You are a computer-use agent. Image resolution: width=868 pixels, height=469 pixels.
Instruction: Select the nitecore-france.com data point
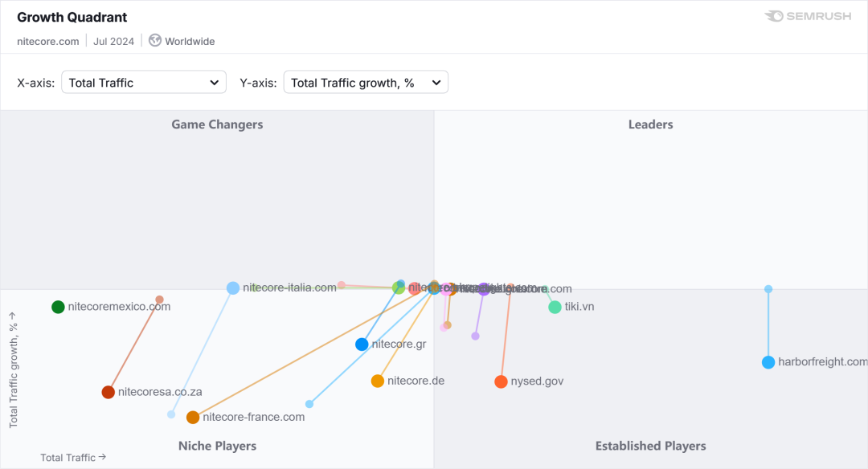coord(193,417)
